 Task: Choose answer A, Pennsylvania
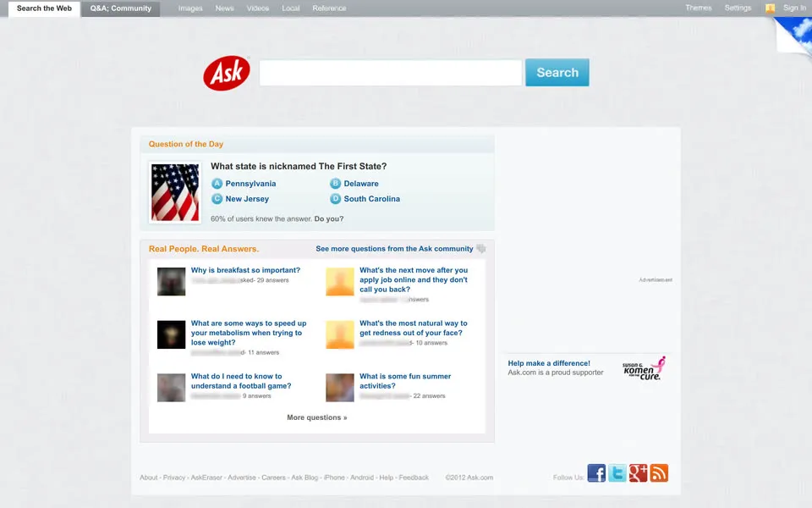click(244, 184)
